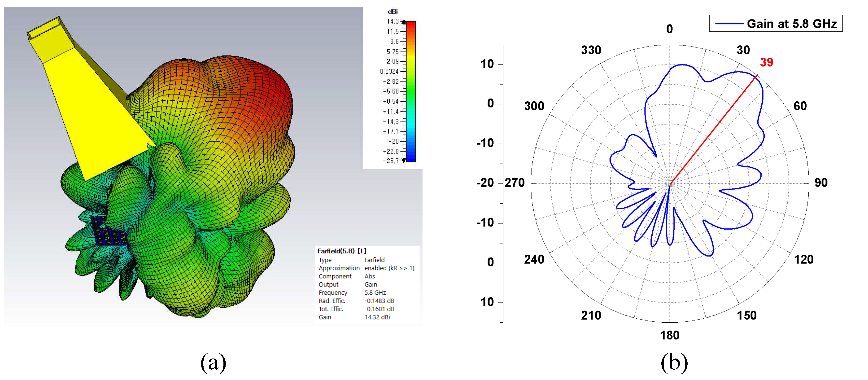Click the up arrow atop color scale
Screen dimensions: 868x380
click(404, 21)
